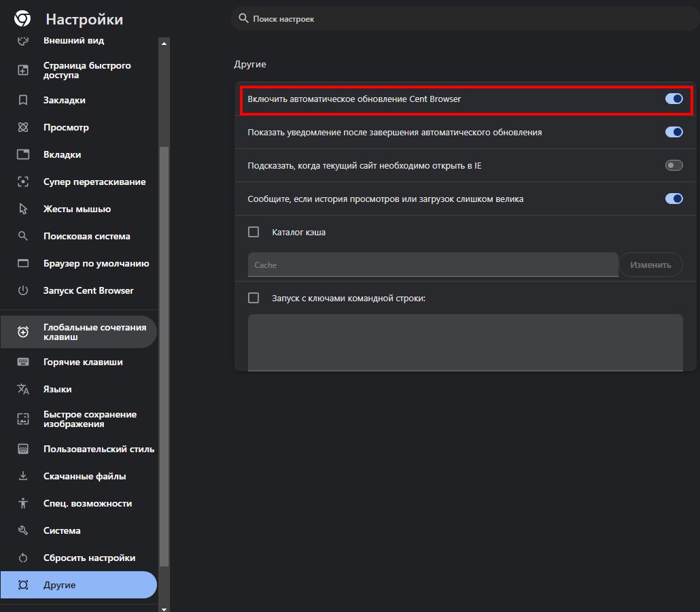
Task: Click the wrench icon beside Система
Action: [23, 530]
